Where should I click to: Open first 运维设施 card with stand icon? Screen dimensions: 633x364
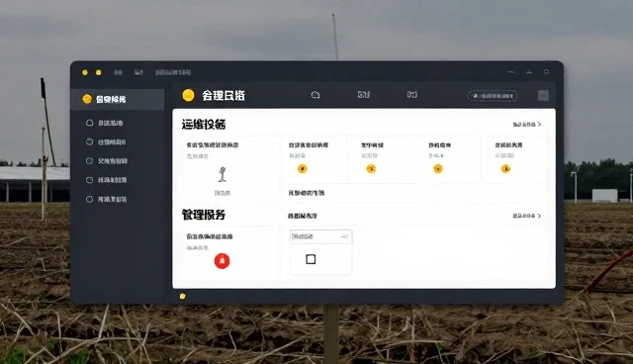(230, 169)
